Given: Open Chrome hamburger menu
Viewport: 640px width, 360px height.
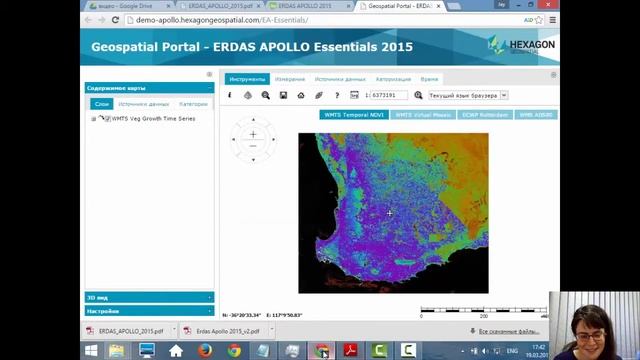Looking at the screenshot, I should pyautogui.click(x=553, y=20).
